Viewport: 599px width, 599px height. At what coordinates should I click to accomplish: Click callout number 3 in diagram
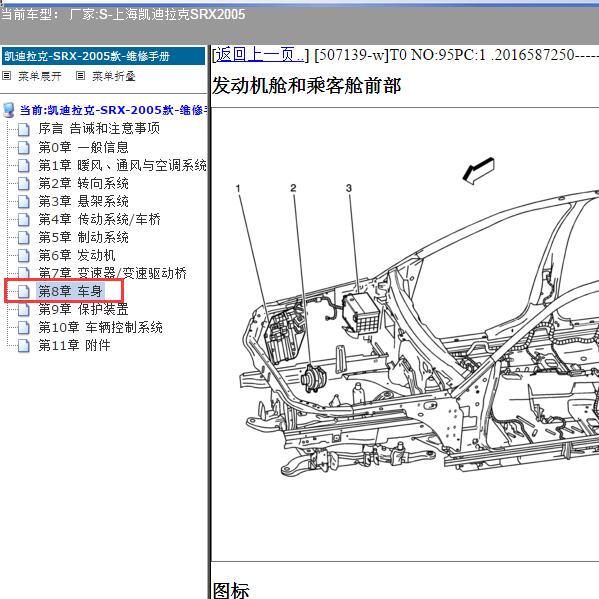(349, 188)
